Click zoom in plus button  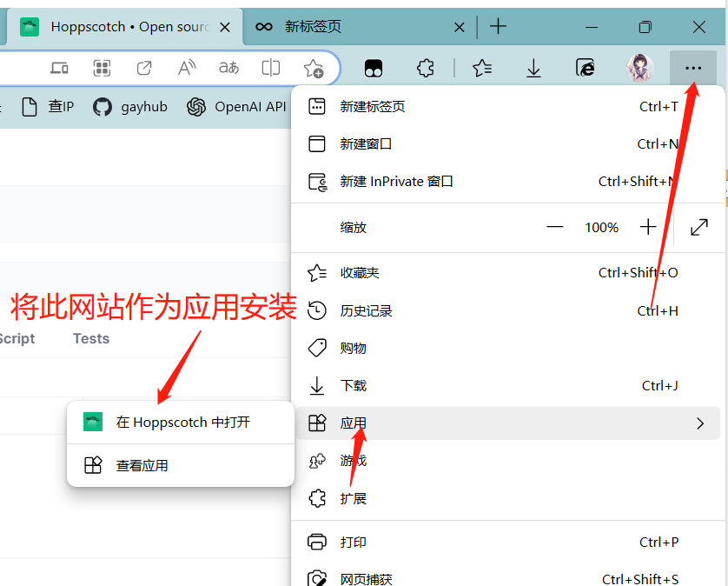[648, 227]
